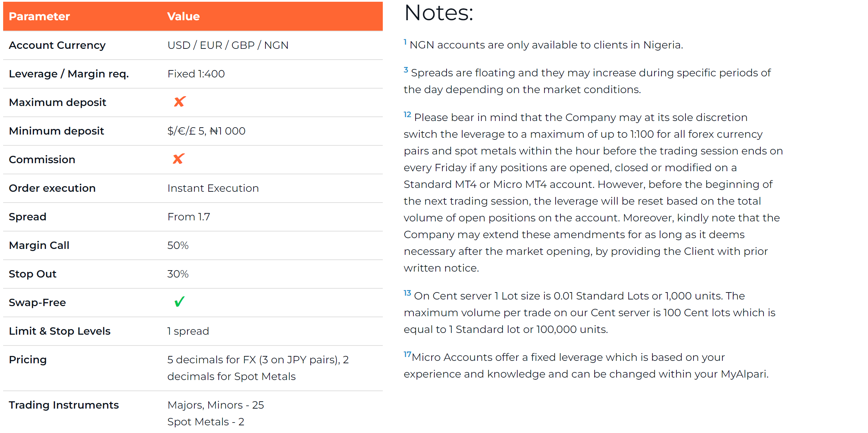Click footnote 17 about Micro Accounts

[x=407, y=354]
